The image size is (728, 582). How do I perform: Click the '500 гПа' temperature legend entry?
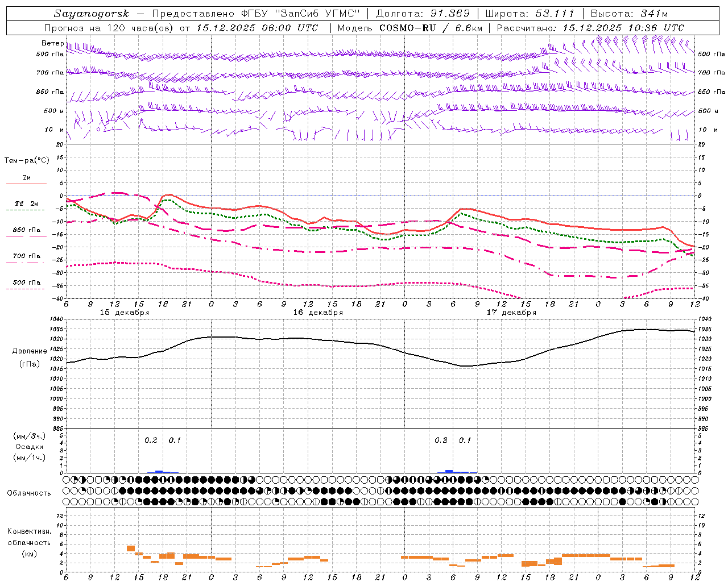coord(27,282)
